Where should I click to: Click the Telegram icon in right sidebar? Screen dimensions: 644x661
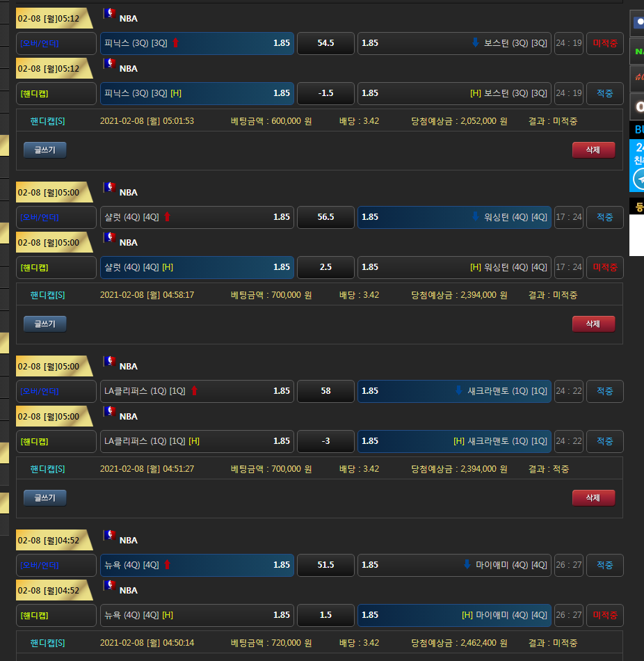pyautogui.click(x=638, y=179)
